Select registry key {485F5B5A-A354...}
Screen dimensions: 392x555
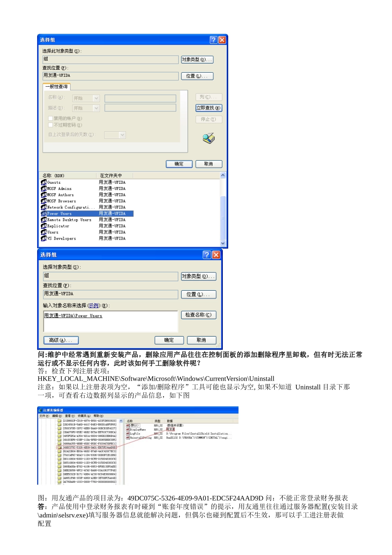click(90, 436)
